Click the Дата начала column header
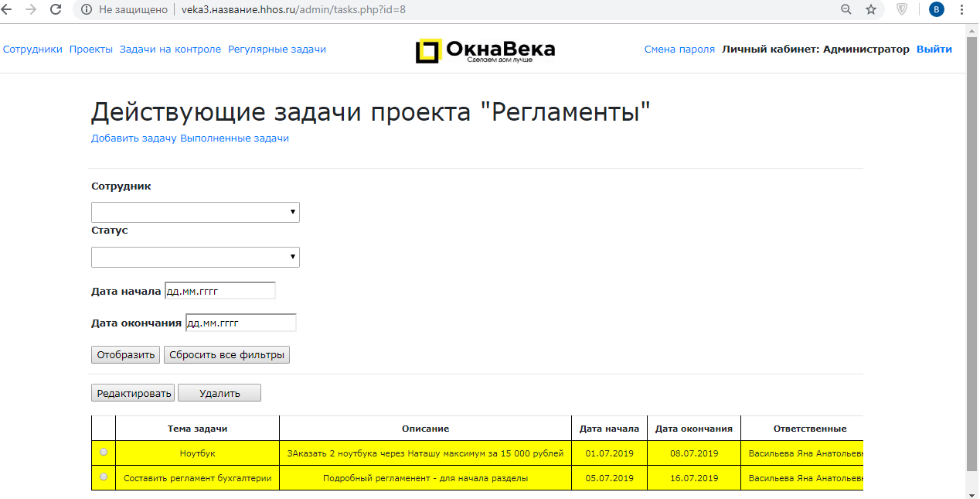980x499 pixels. click(610, 429)
